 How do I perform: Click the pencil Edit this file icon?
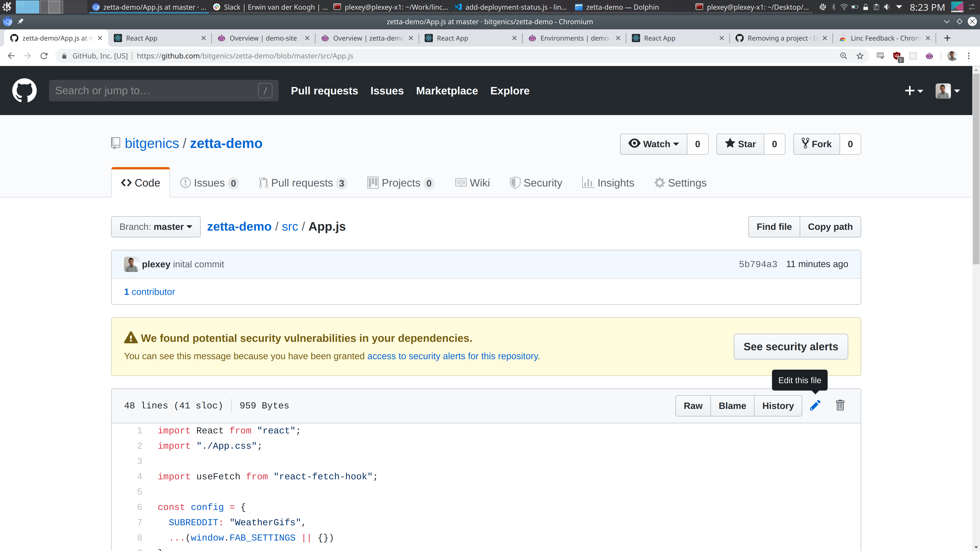pyautogui.click(x=815, y=405)
